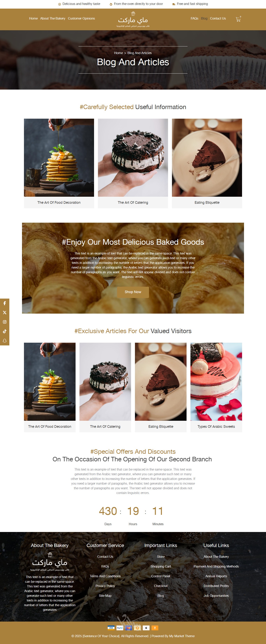Open the FAQs menu item
Viewport: 266px width, 644px height.
(194, 19)
